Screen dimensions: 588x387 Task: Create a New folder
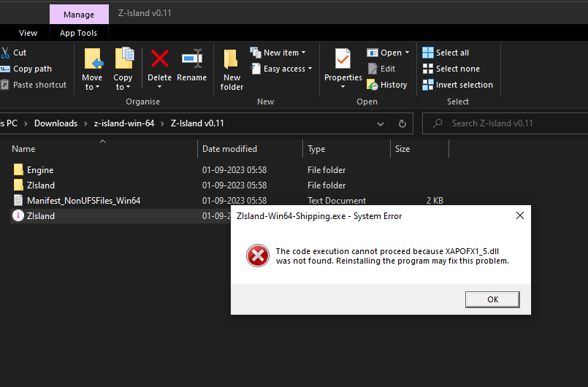[x=232, y=70]
